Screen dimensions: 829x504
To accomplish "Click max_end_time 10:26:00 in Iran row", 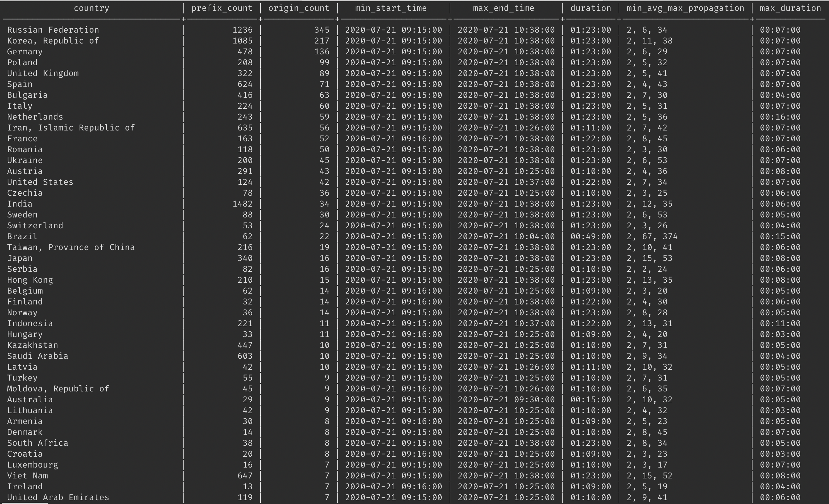I will tap(506, 128).
